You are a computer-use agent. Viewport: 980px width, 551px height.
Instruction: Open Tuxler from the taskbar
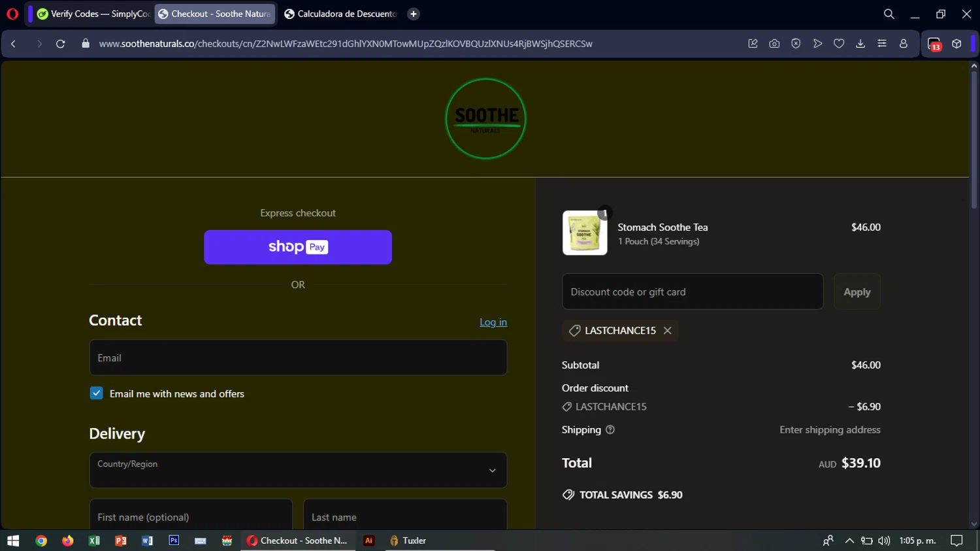pyautogui.click(x=409, y=541)
